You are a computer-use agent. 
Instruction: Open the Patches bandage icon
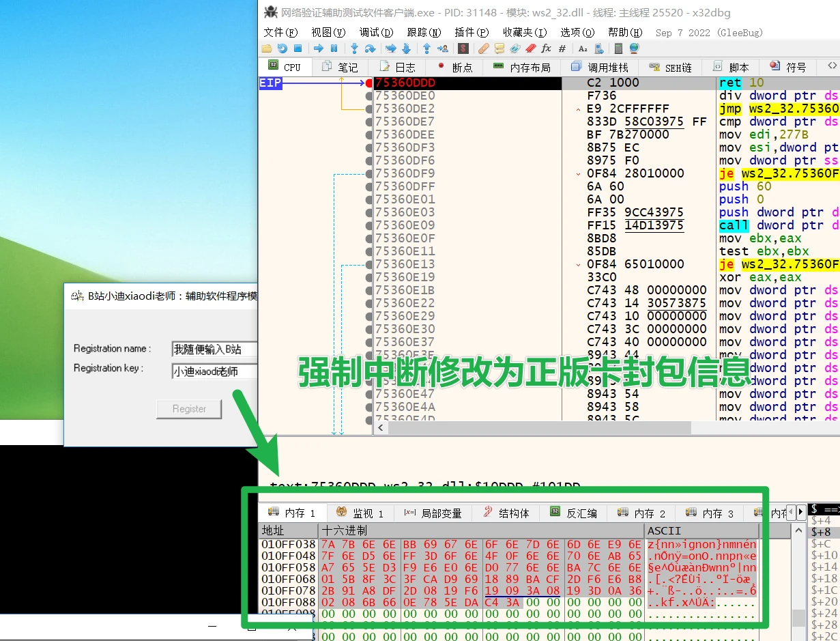(x=484, y=48)
